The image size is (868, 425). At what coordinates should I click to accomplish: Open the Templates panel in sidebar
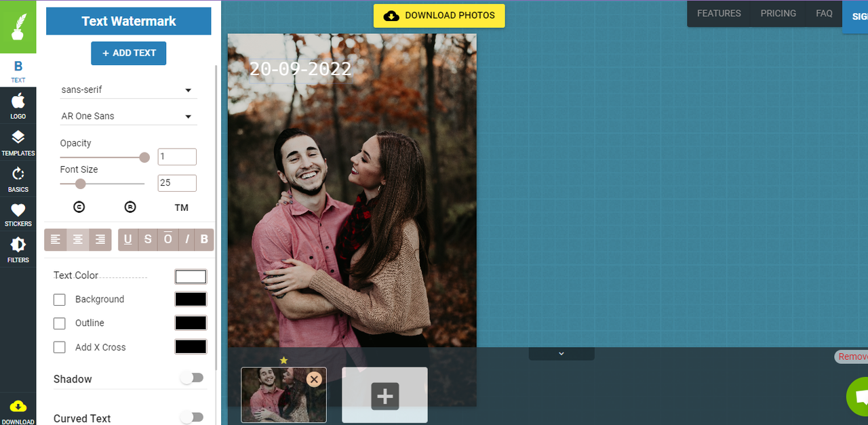[18, 143]
